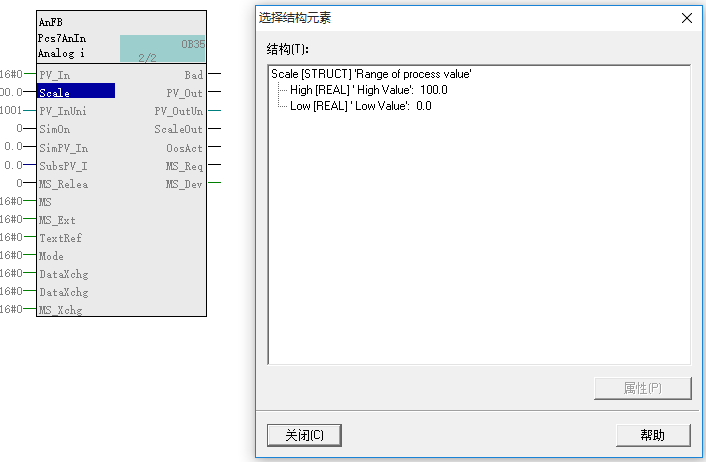
Task: Select the PV_In input pin
Action: (x=55, y=75)
